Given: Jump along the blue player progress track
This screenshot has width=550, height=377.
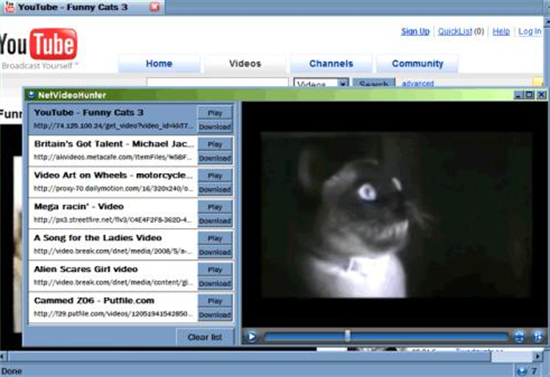Looking at the screenshot, I should pos(386,337).
